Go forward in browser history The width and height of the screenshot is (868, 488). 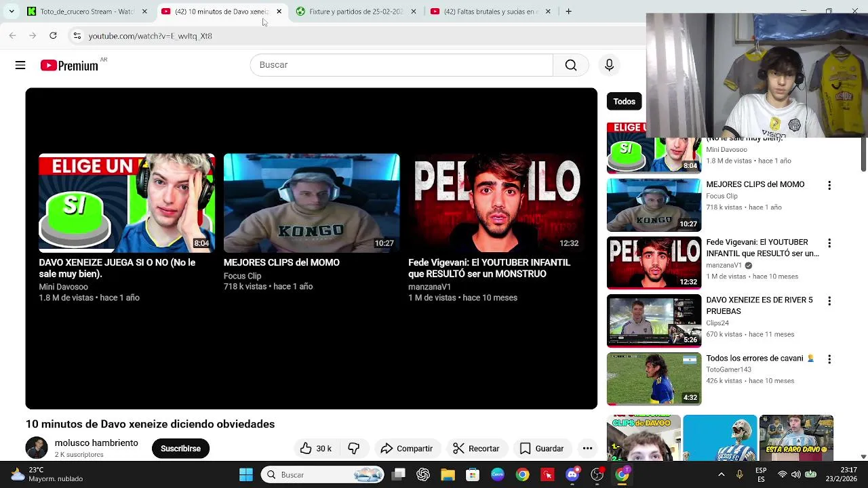(x=33, y=35)
